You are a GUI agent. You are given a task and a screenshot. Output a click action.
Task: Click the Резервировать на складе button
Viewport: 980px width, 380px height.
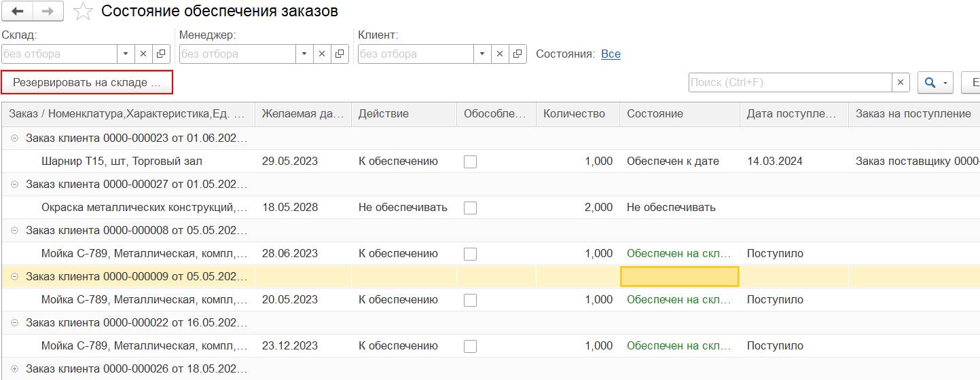click(x=87, y=83)
